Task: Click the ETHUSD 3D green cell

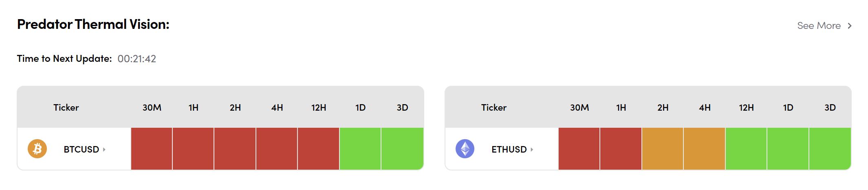Action: (830, 149)
